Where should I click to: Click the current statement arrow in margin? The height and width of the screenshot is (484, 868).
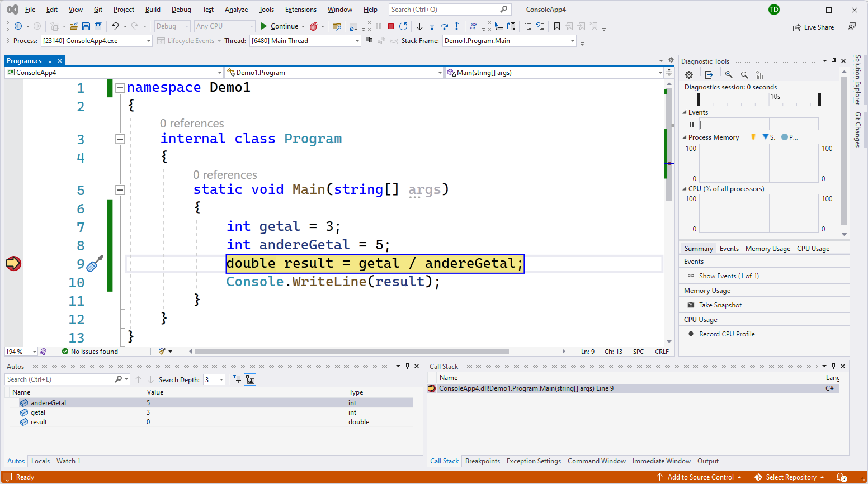pyautogui.click(x=13, y=263)
